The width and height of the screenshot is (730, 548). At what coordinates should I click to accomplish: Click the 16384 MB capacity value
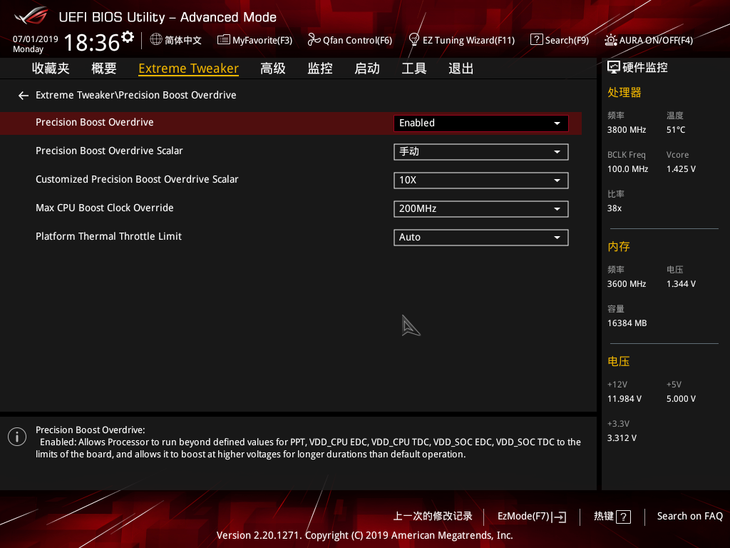[627, 323]
